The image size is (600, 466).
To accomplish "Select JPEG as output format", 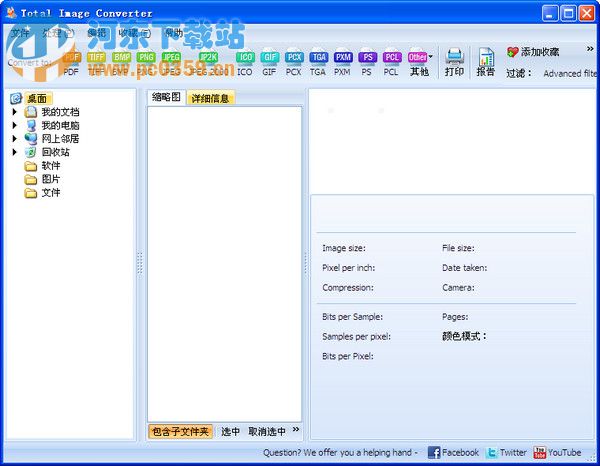I will click(171, 64).
